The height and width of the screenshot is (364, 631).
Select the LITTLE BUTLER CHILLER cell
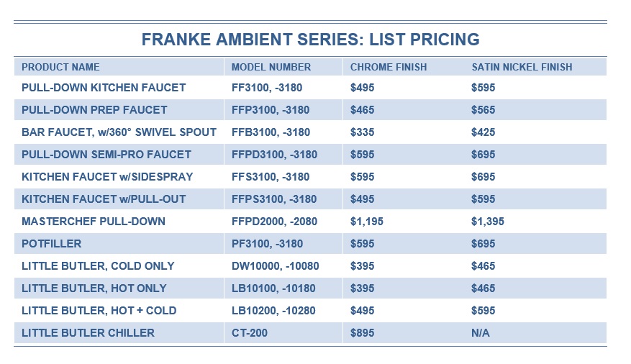click(88, 333)
